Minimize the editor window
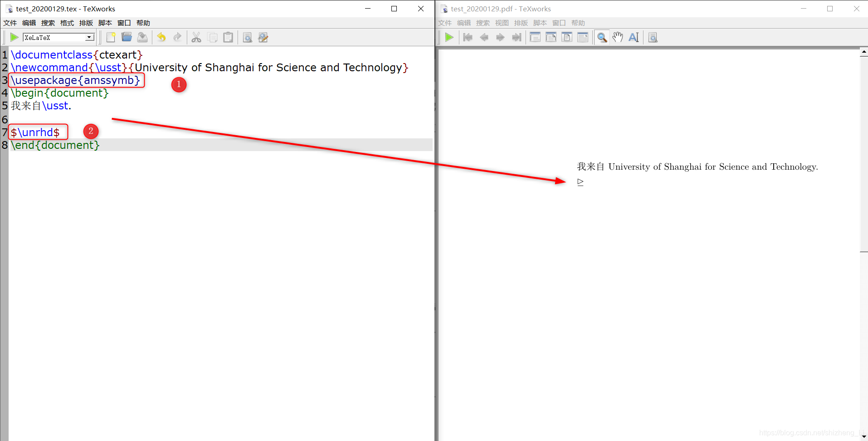This screenshot has width=868, height=441. pos(368,9)
